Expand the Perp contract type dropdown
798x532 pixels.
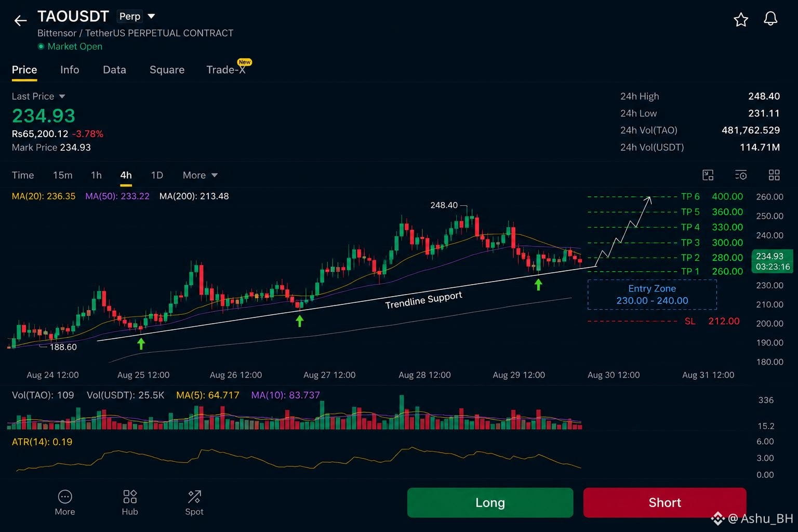tap(137, 16)
